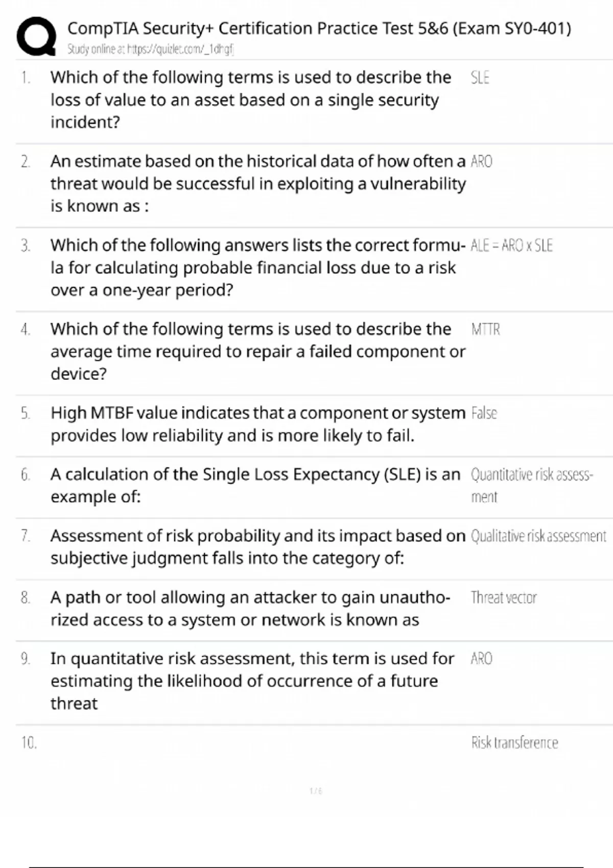Click question 3 about the correct formula
Image resolution: width=613 pixels, height=868 pixels.
(x=258, y=268)
